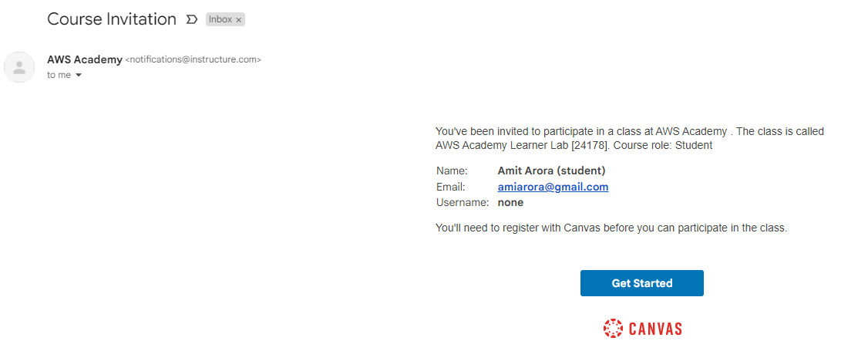Click the 'to me' recipient text

click(x=58, y=75)
